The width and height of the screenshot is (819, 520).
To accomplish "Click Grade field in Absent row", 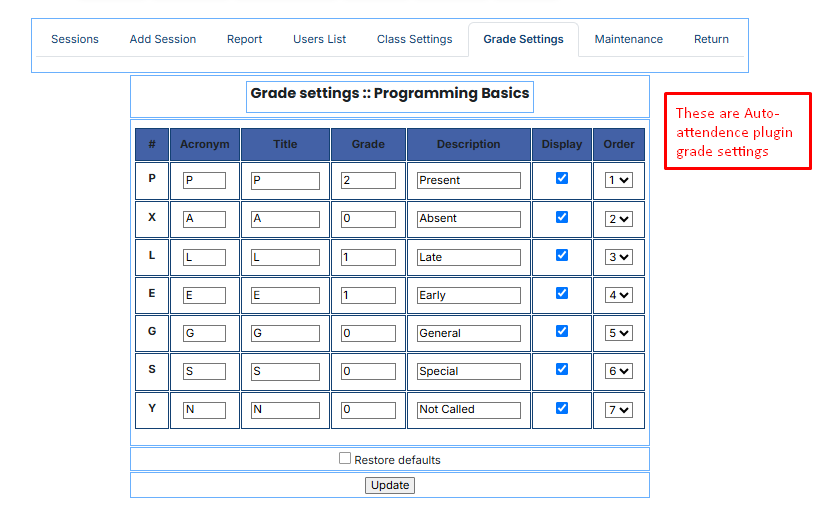I will pyautogui.click(x=368, y=219).
